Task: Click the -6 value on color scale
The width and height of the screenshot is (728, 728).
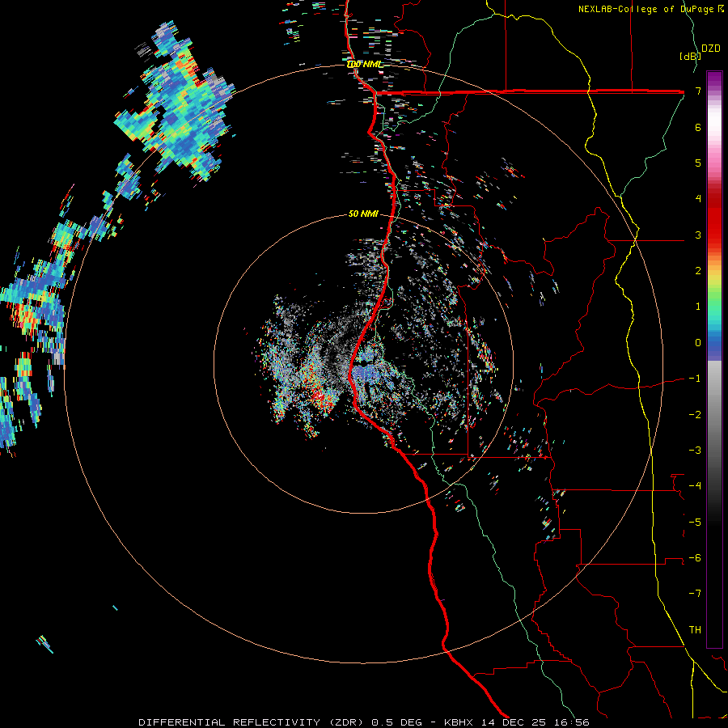Action: coord(695,557)
